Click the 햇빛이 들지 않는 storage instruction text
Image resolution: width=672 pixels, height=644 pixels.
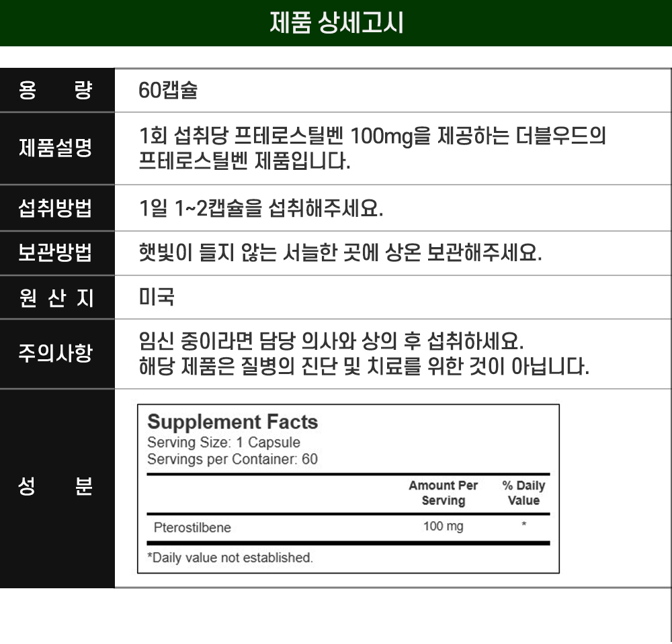339,253
